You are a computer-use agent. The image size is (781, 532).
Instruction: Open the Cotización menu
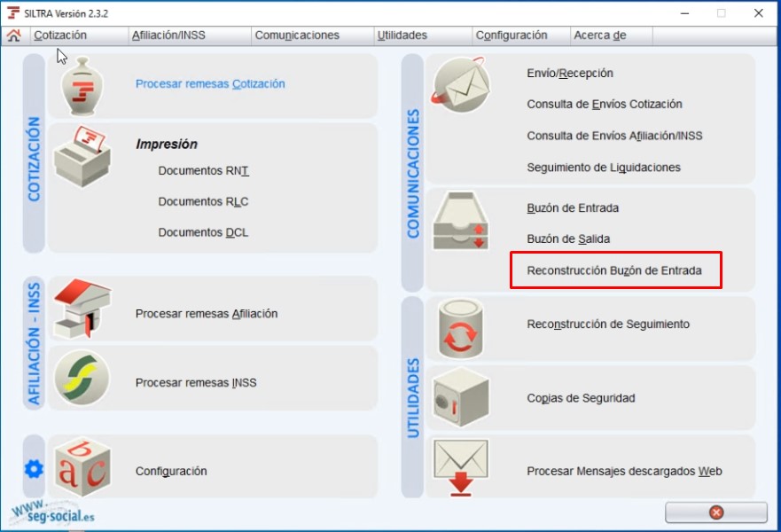coord(60,35)
